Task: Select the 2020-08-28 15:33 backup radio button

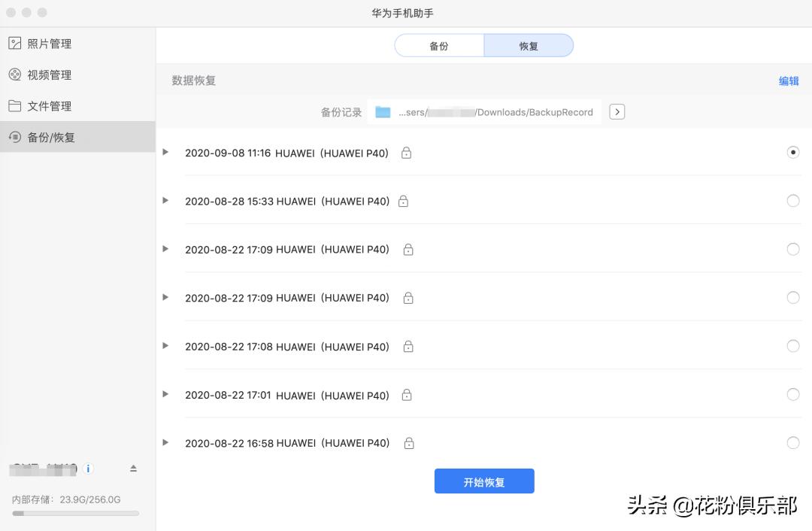Action: (x=793, y=200)
